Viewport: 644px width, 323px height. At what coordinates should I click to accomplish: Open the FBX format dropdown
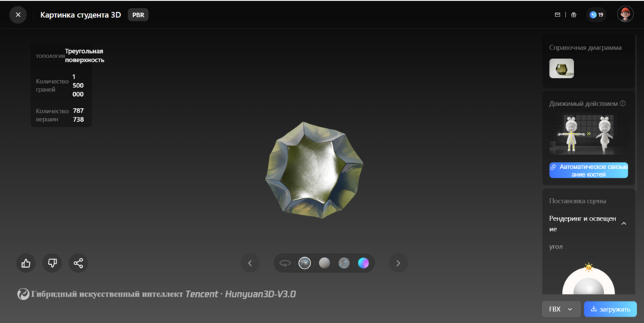tap(561, 309)
